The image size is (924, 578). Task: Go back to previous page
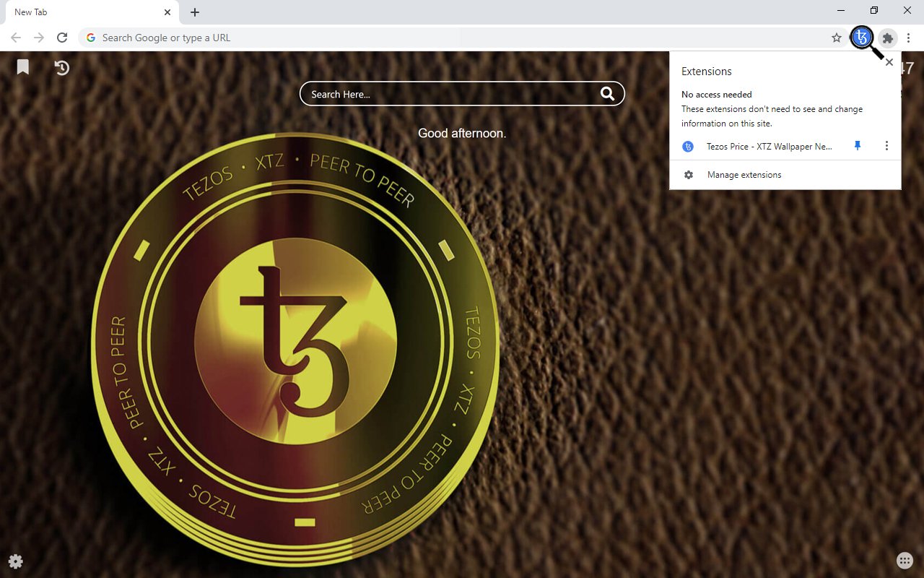[16, 38]
